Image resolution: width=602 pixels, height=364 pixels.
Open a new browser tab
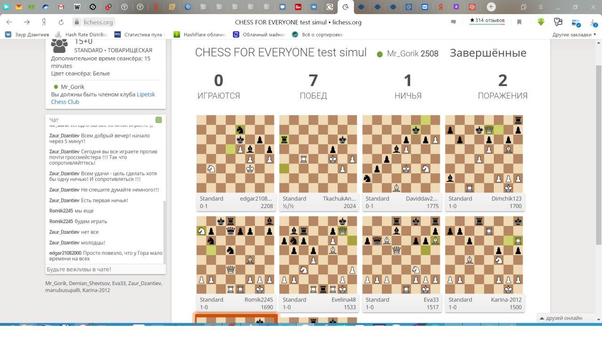click(491, 7)
